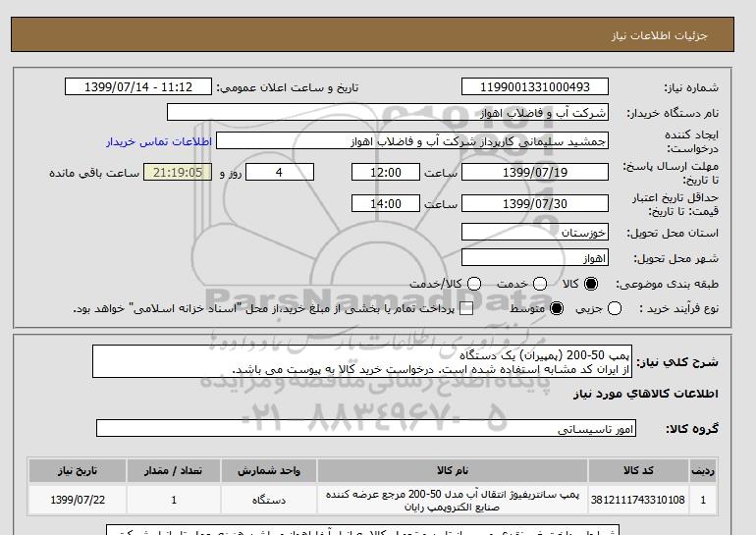
Task: Select the کالا/خدمت radio button
Action: (474, 284)
